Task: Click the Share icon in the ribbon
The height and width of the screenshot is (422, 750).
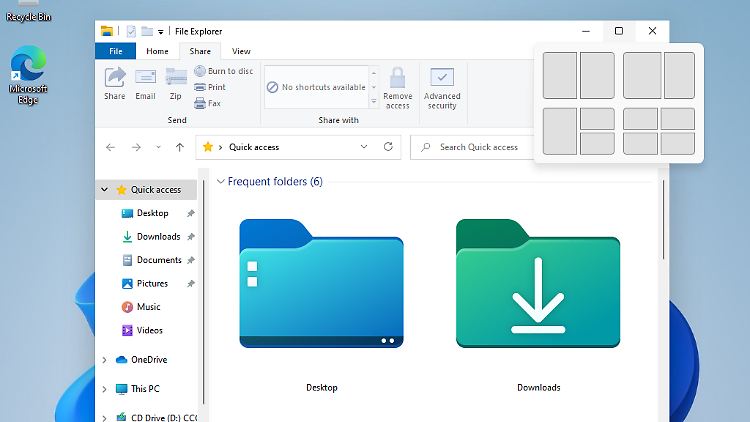Action: (x=115, y=78)
